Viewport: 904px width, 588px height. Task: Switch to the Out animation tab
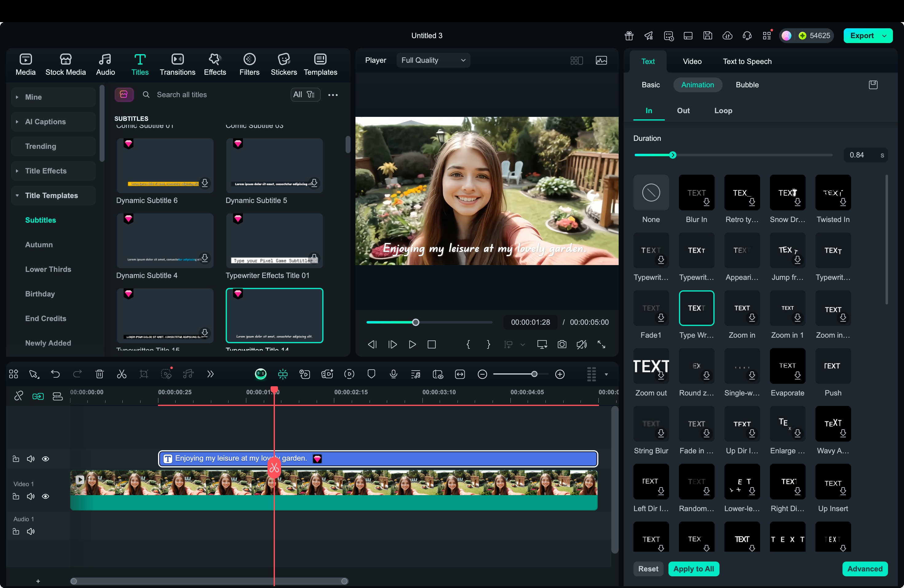pos(683,110)
